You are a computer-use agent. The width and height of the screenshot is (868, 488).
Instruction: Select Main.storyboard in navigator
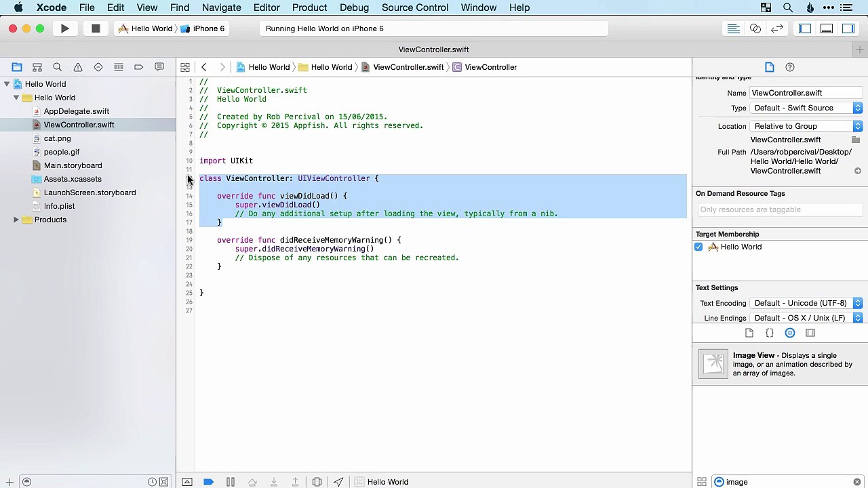click(x=73, y=165)
